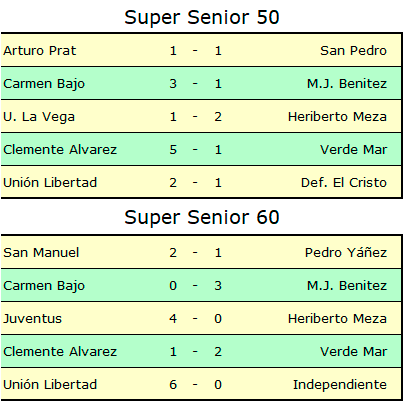Click Unión Libertad in Super Senior 50
This screenshot has width=403, height=401.
coord(50,183)
